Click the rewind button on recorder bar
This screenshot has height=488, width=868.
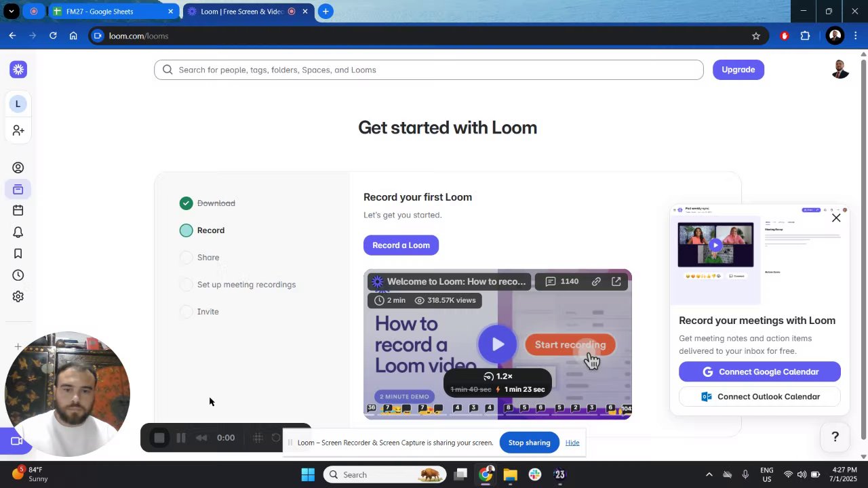click(201, 438)
